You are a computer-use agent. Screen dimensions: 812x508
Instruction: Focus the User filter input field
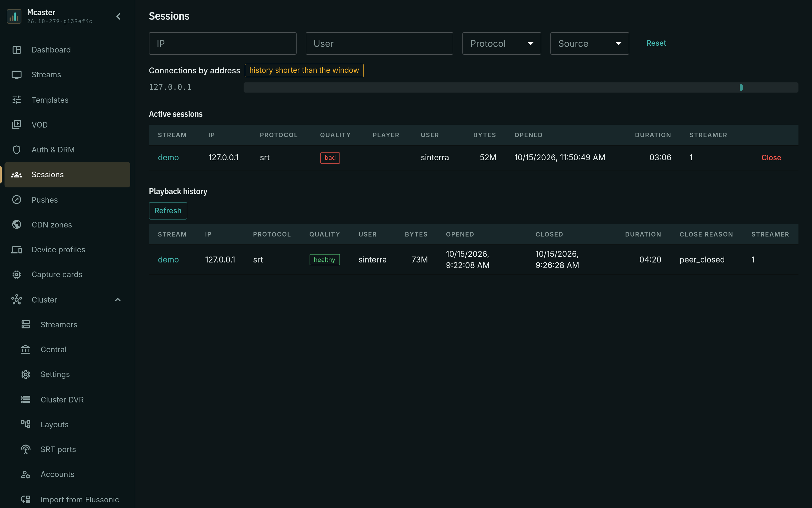(379, 43)
